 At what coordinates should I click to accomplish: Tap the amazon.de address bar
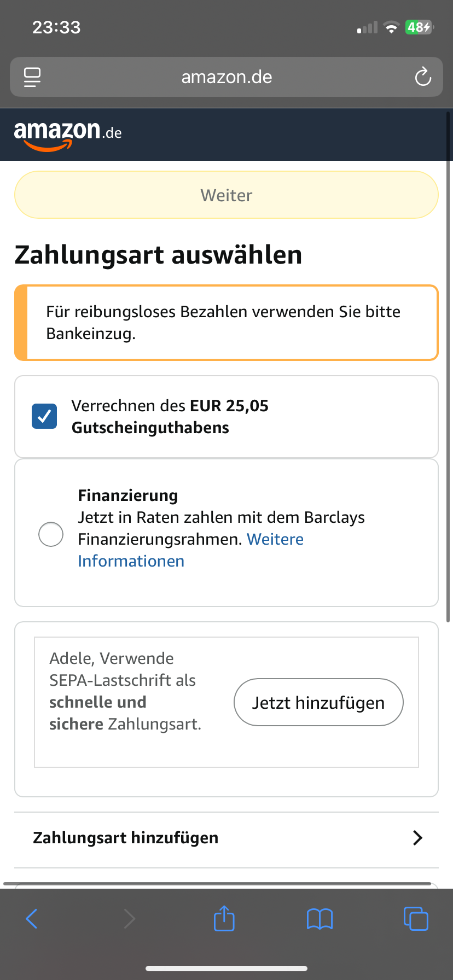(226, 77)
